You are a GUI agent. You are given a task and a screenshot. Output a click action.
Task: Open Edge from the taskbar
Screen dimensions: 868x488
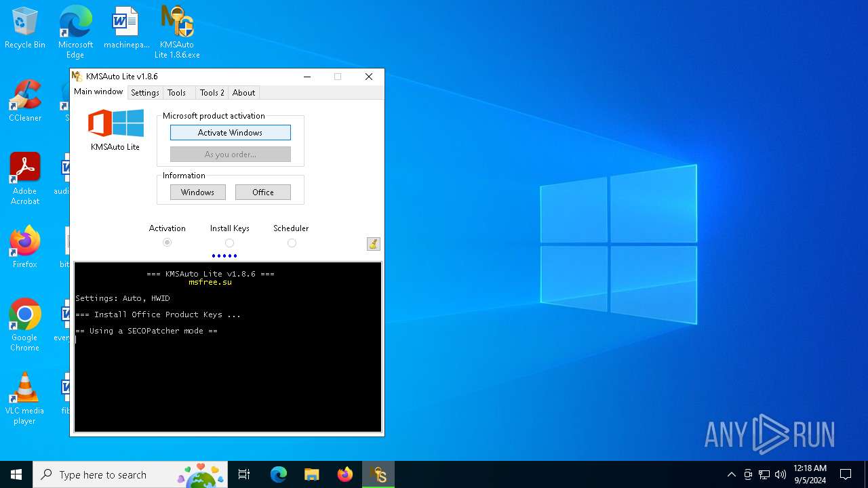pos(279,474)
